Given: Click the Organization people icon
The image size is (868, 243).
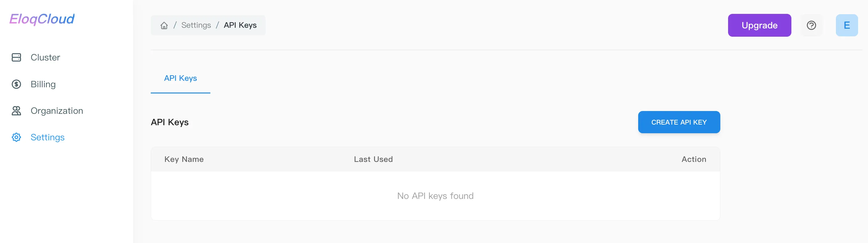Looking at the screenshot, I should [16, 110].
